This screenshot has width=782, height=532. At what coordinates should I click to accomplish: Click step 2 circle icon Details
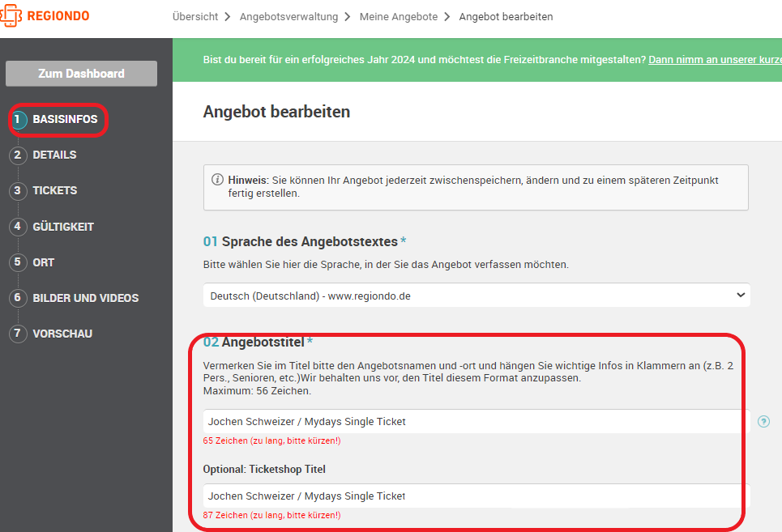tap(18, 155)
